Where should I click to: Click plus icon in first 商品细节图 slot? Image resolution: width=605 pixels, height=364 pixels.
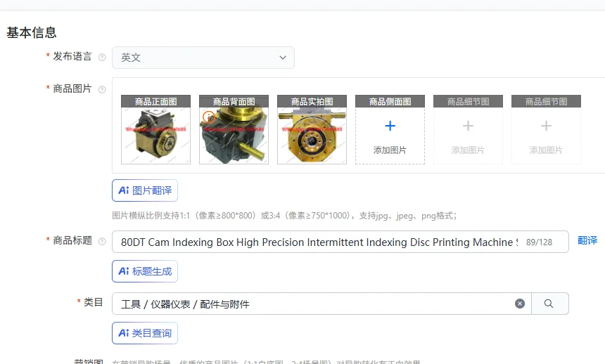(468, 126)
